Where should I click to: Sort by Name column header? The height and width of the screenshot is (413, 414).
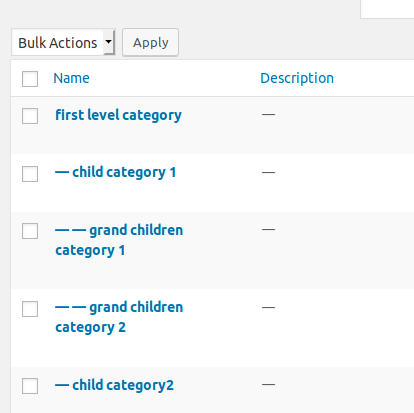tap(71, 78)
